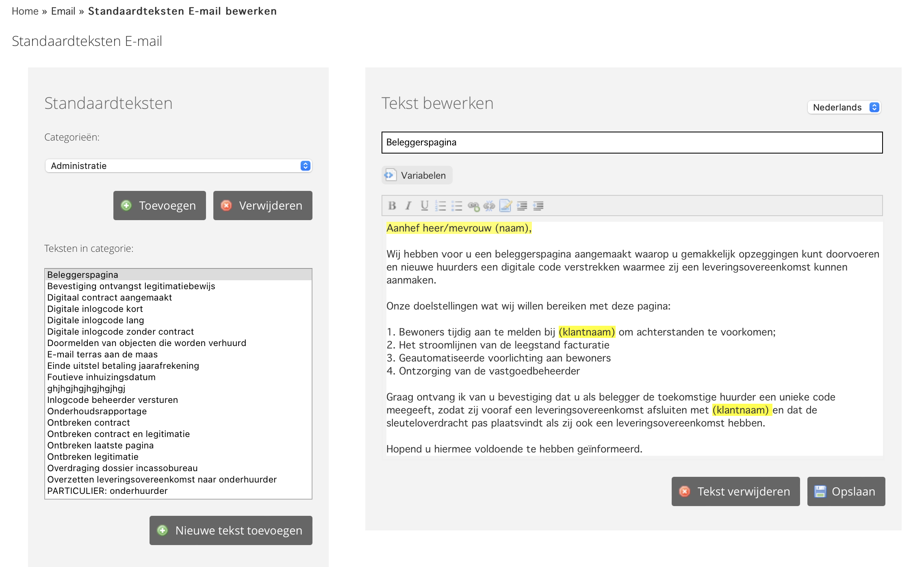Open the Administratie category dropdown
Image resolution: width=924 pixels, height=567 pixels.
[178, 166]
